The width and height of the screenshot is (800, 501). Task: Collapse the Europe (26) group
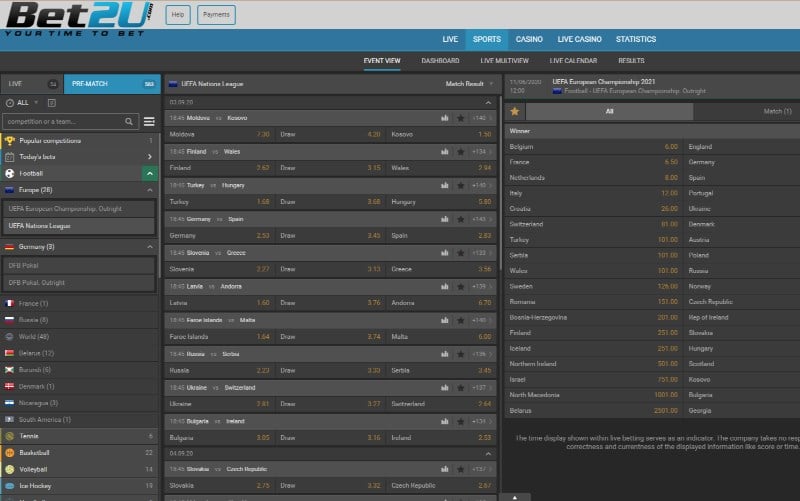(149, 190)
